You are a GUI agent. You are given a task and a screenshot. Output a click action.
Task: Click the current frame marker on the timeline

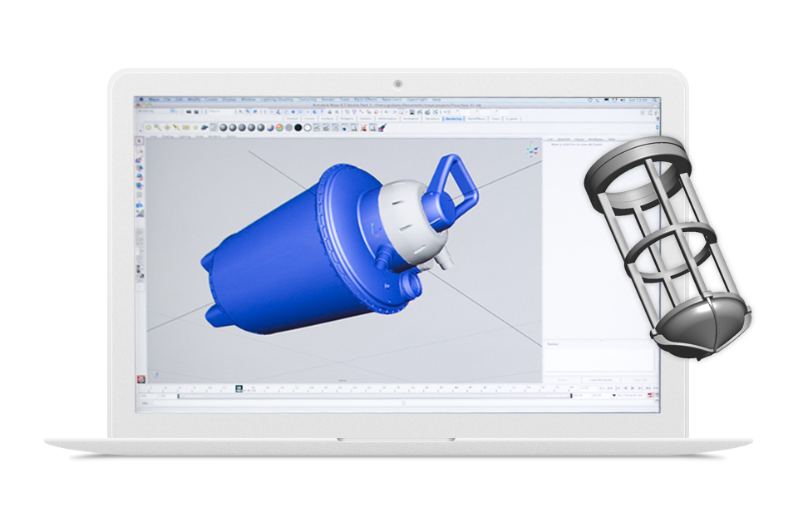(239, 389)
